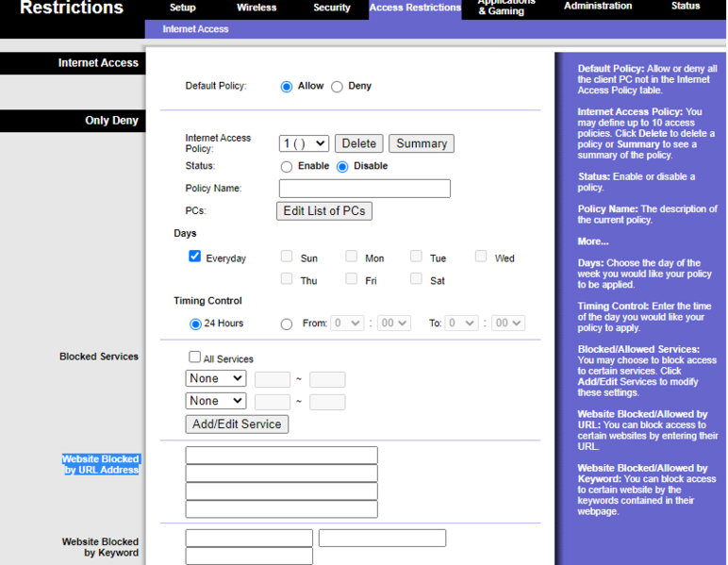Click the second-row keyword field
The height and width of the screenshot is (565, 728).
point(249,556)
